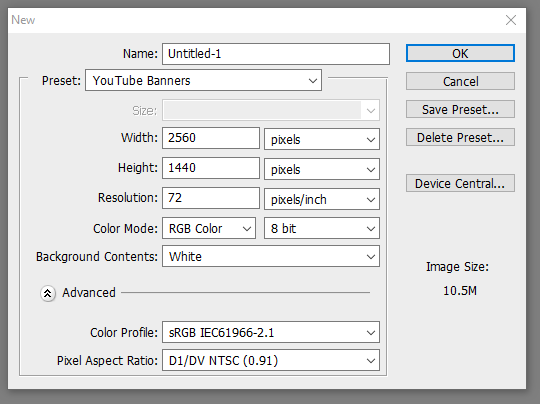Click the Resolution field showing 72
Screen dimensions: 540x404
(211, 198)
